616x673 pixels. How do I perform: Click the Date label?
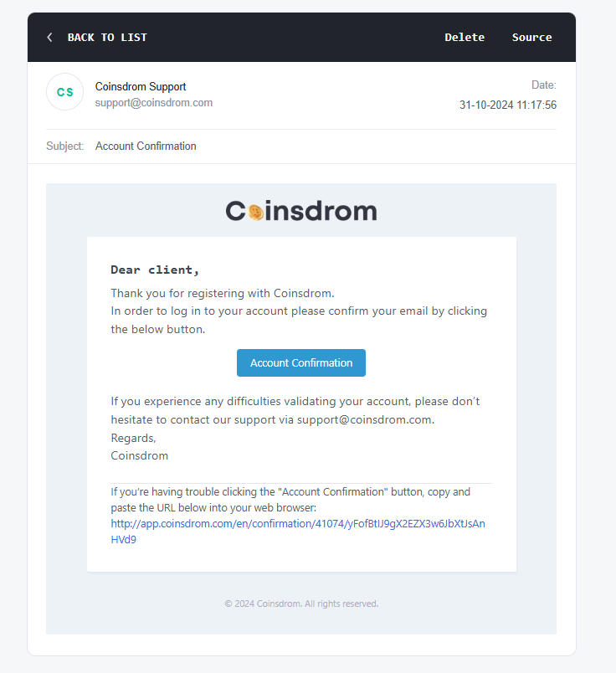coord(544,85)
